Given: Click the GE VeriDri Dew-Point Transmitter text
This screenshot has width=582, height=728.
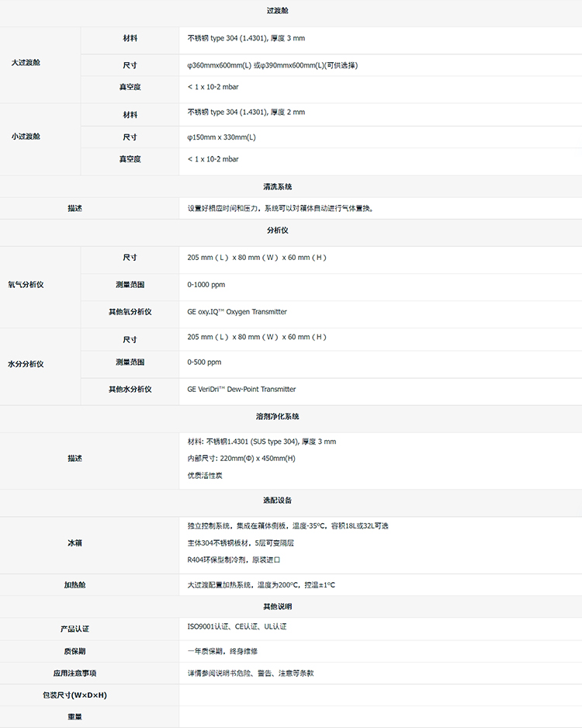Looking at the screenshot, I should (x=241, y=390).
